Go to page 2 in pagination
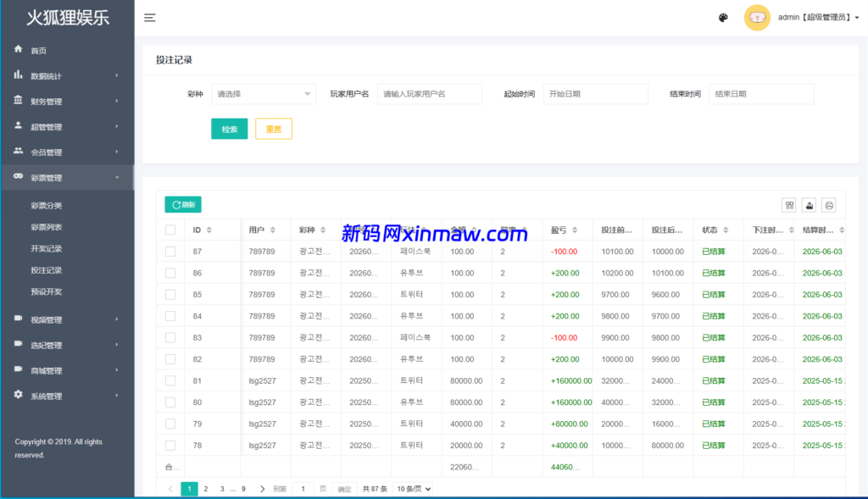 pyautogui.click(x=206, y=489)
